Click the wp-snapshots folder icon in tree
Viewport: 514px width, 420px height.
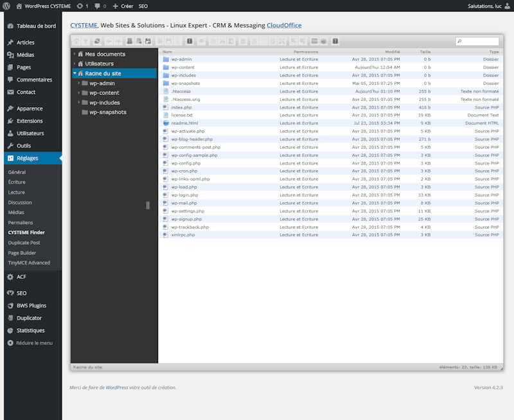pos(84,112)
